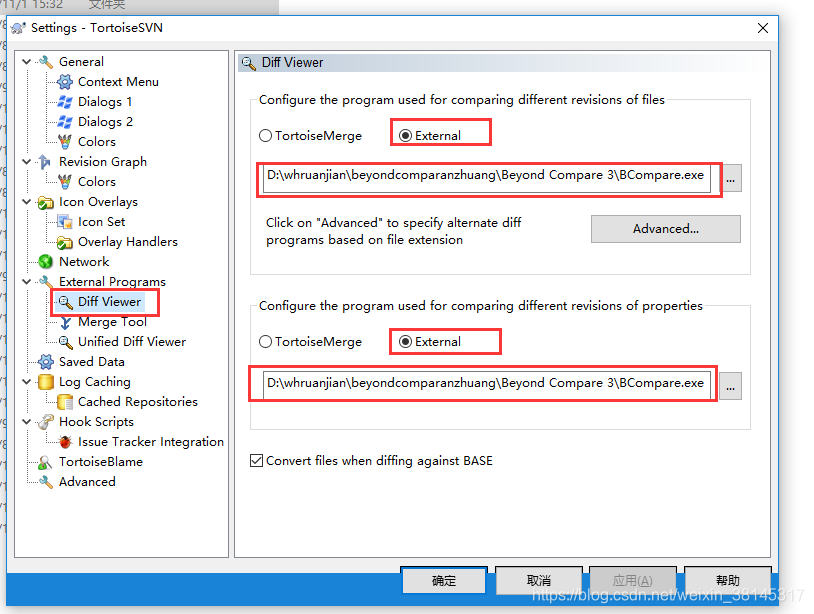Viewport: 814px width, 614px height.
Task: Click the TortoiseSVN title bar icon
Action: tap(18, 28)
